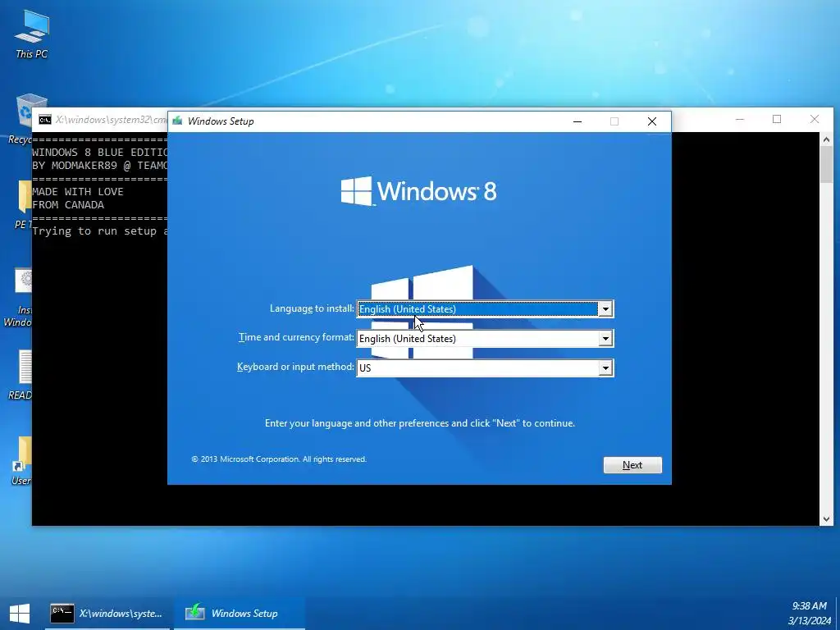Screen dimensions: 840x630
Task: Open the Install Windows desktop shortcut
Action: coord(20,298)
